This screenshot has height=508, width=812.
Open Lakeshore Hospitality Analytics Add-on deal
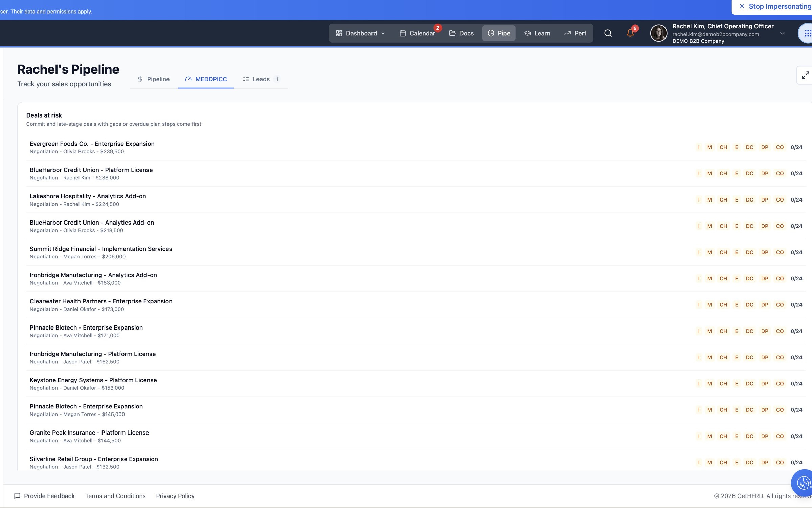pyautogui.click(x=416, y=200)
